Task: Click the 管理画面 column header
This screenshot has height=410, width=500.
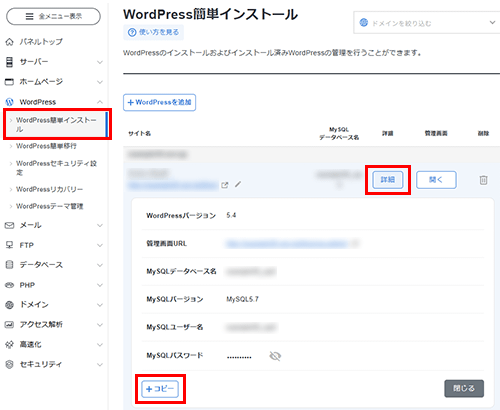Action: tap(436, 133)
